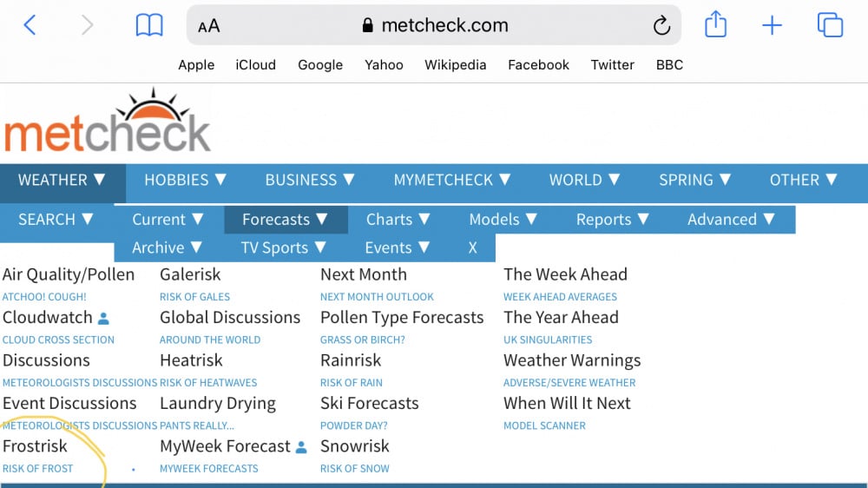Reload the page with the refresh icon

661,25
